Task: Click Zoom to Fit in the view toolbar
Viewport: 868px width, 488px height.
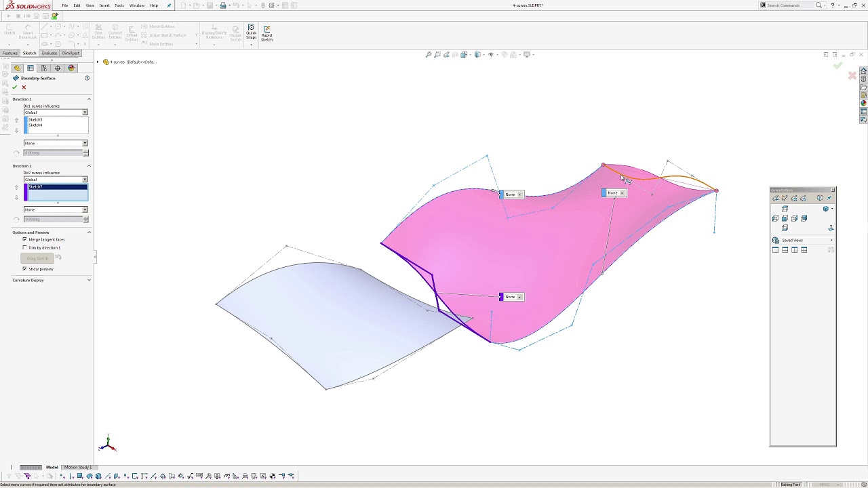Action: (x=429, y=54)
